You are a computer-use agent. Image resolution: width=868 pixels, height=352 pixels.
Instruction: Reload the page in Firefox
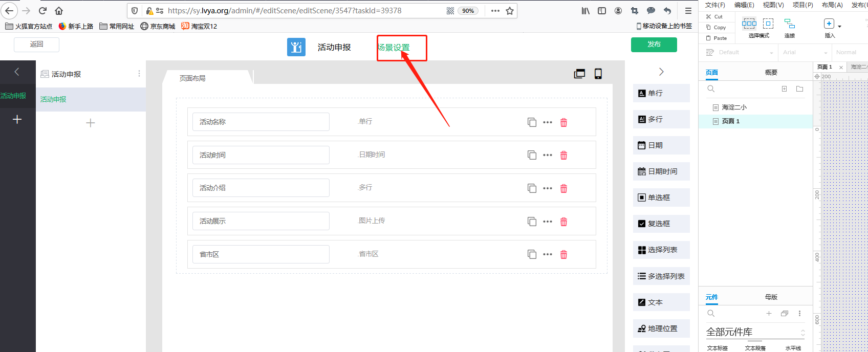coord(42,11)
